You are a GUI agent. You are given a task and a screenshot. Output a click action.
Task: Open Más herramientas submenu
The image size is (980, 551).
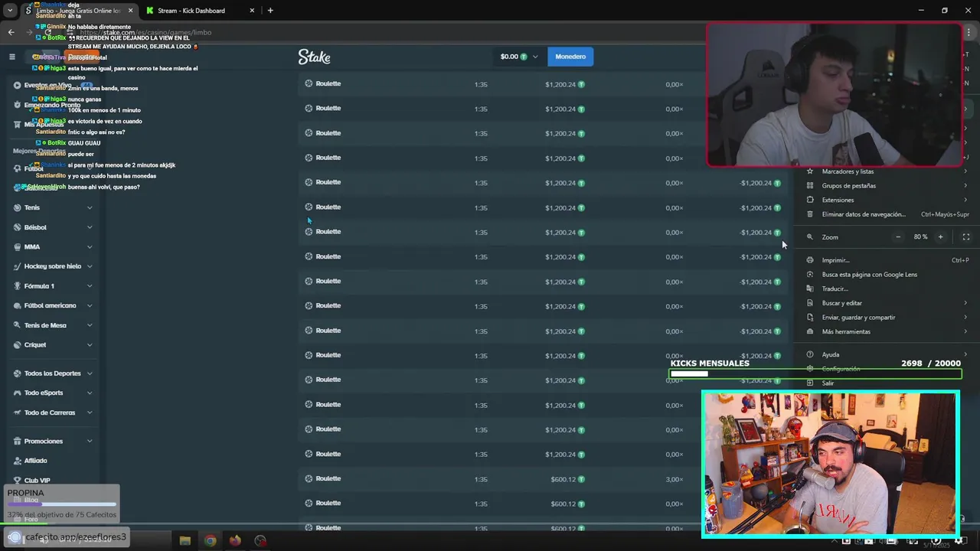click(x=888, y=331)
